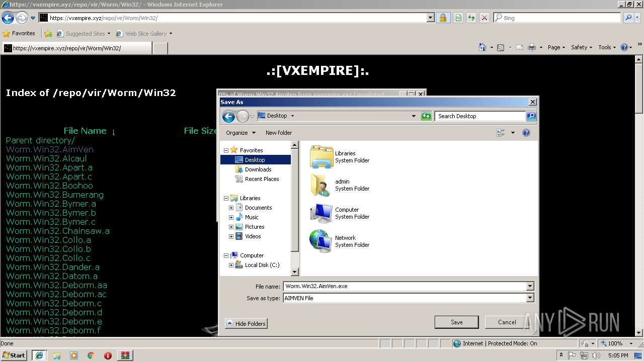
Task: Select the Libraries system folder icon
Action: click(321, 157)
